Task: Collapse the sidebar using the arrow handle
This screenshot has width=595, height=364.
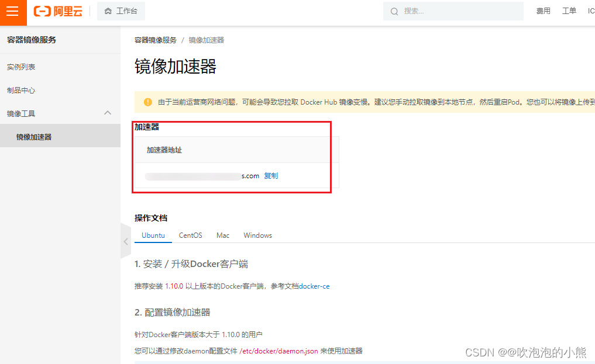Action: click(x=125, y=241)
